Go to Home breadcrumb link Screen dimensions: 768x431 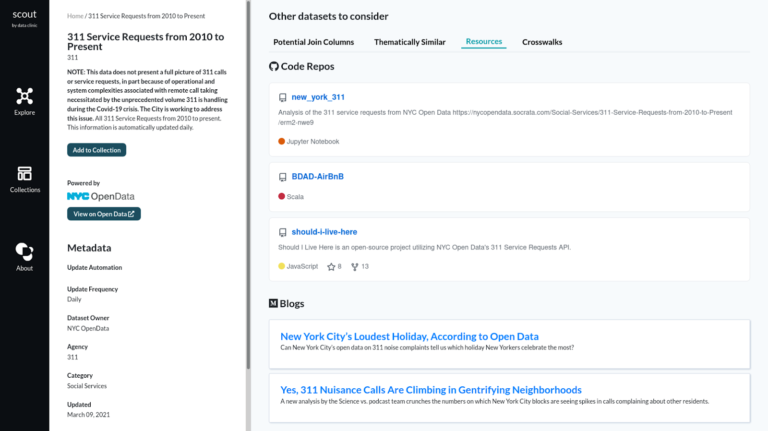[75, 16]
